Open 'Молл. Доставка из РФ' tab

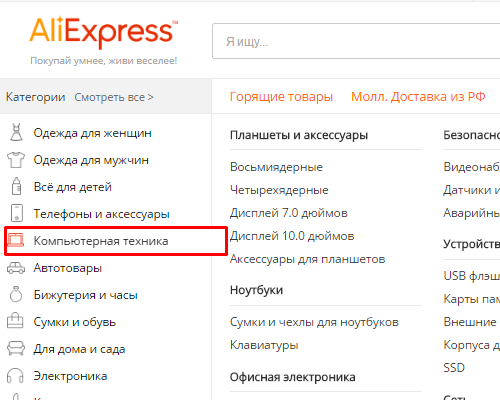(x=418, y=97)
